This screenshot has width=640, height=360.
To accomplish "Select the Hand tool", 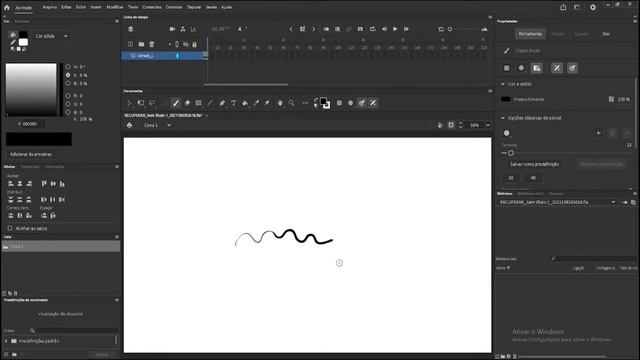I will [280, 103].
